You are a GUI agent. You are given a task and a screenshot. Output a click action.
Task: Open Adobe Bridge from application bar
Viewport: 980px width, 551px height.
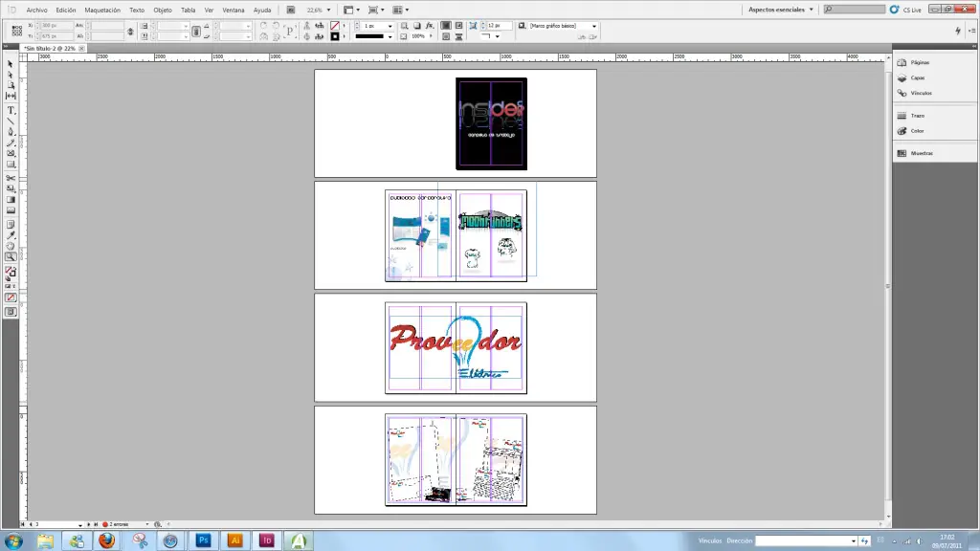tap(291, 10)
